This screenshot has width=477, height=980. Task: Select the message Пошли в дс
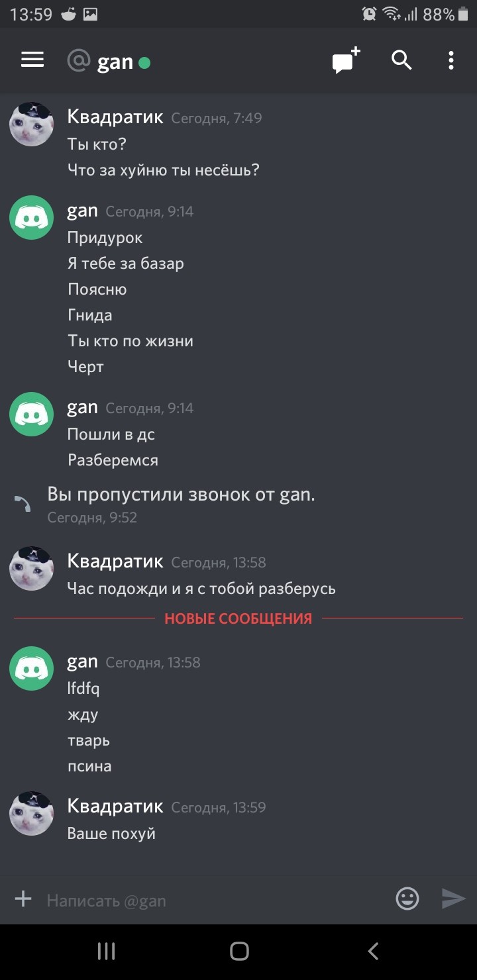(x=111, y=434)
